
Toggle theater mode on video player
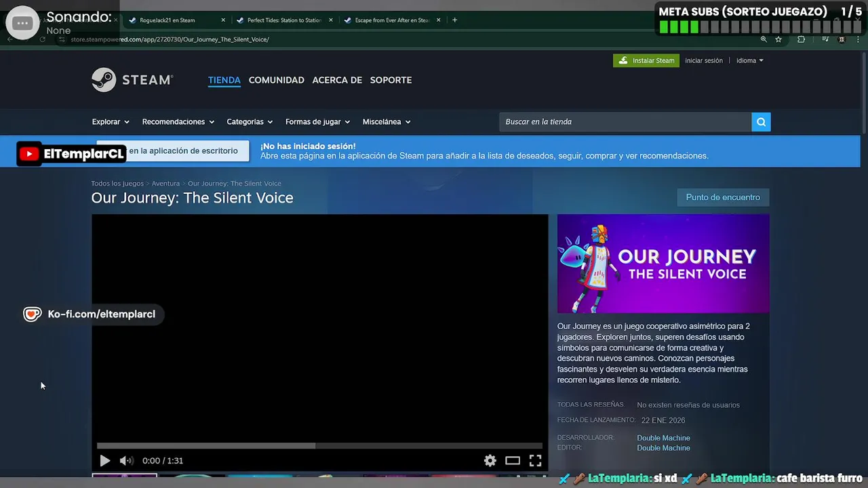tap(513, 461)
